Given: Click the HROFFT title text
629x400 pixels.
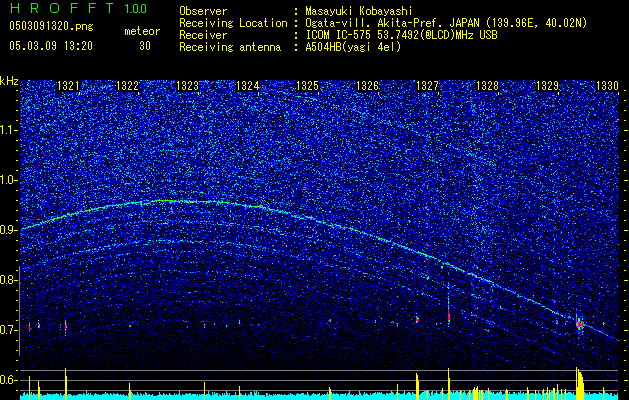Looking at the screenshot, I should [x=62, y=8].
